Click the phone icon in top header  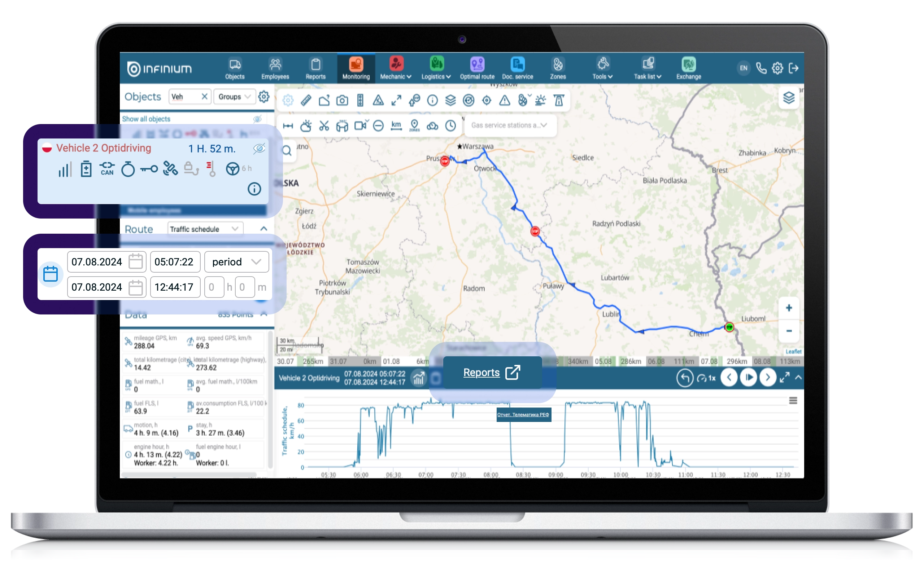tap(761, 68)
